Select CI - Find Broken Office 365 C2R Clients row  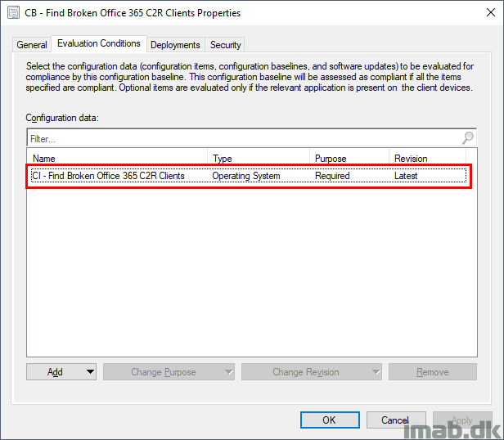[249, 176]
